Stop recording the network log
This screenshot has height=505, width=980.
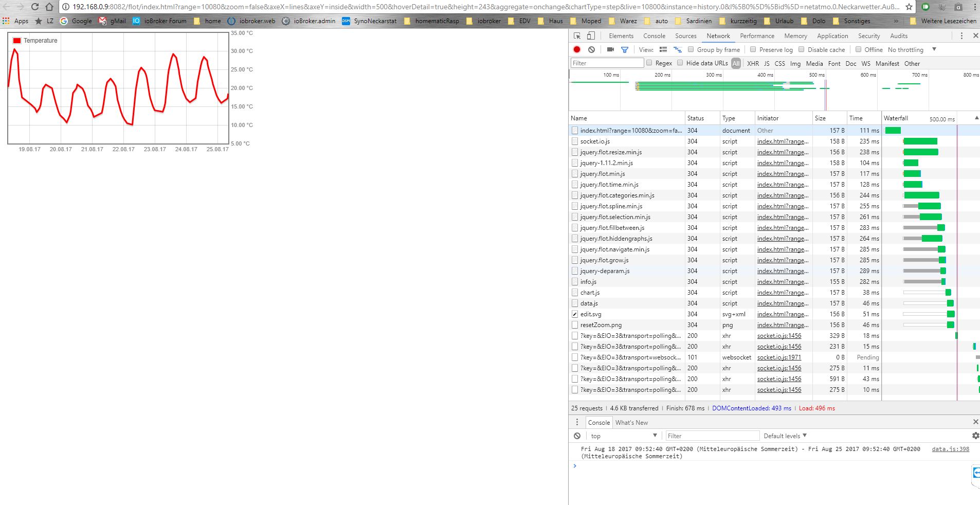577,49
